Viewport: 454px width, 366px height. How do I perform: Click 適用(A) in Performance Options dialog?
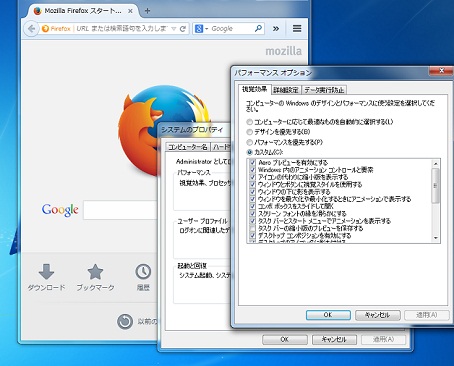(x=427, y=315)
